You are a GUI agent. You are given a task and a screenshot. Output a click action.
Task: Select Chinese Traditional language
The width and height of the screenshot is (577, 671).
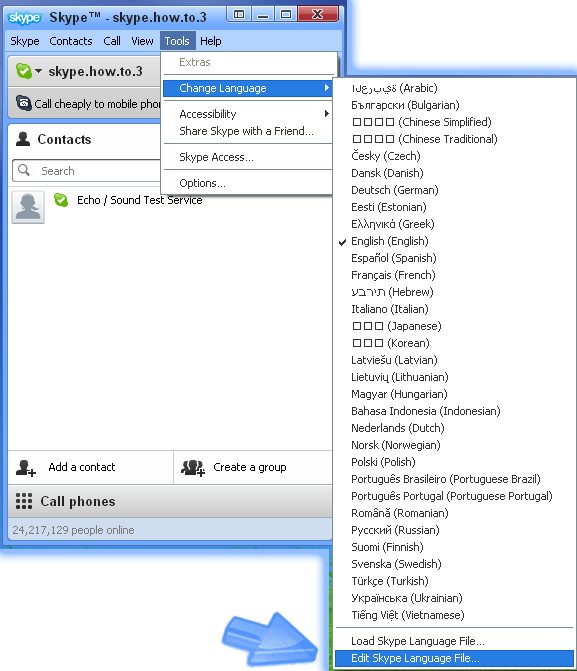(425, 139)
